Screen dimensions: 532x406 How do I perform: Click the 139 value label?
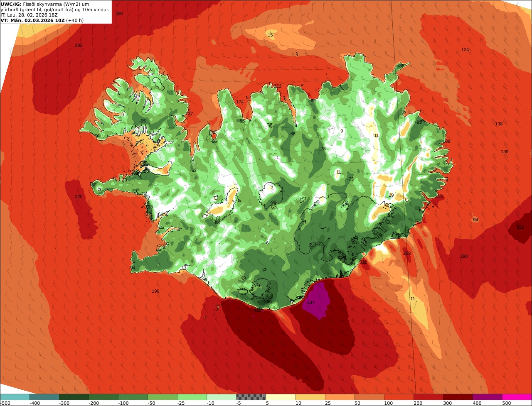505,152
